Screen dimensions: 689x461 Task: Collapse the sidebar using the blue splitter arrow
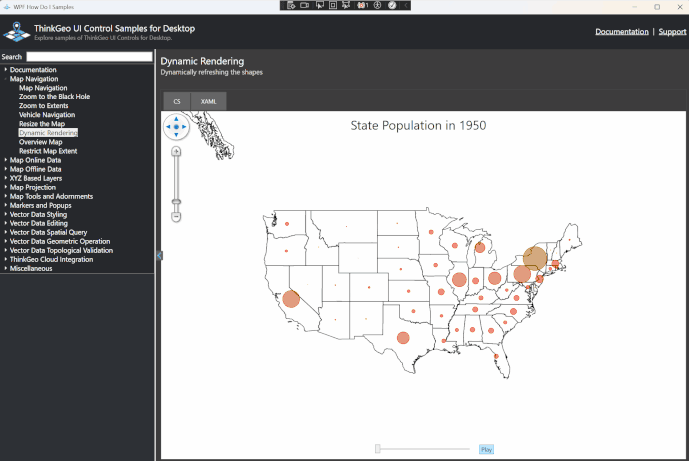pyautogui.click(x=159, y=255)
